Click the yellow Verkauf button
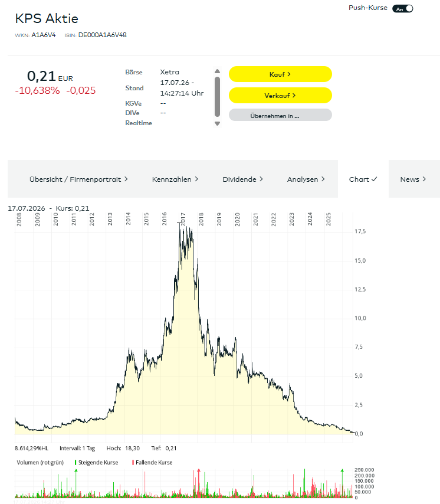The width and height of the screenshot is (440, 504). 280,96
